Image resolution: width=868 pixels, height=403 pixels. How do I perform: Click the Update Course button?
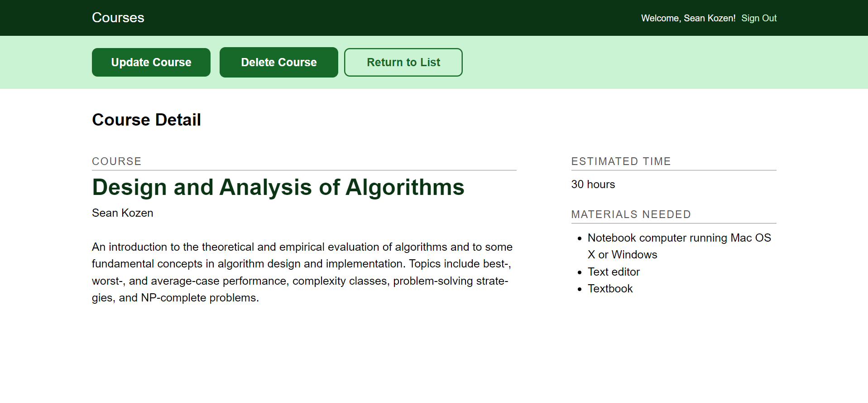(151, 63)
